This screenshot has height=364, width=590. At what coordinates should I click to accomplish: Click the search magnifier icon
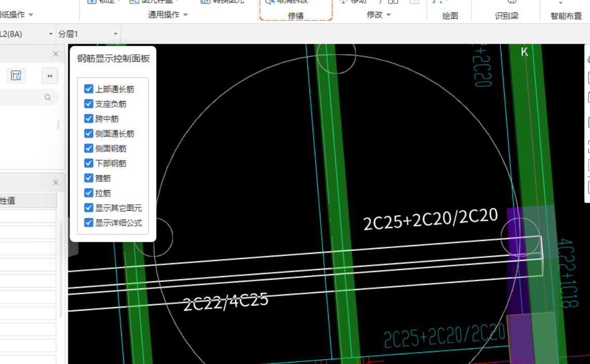48,97
